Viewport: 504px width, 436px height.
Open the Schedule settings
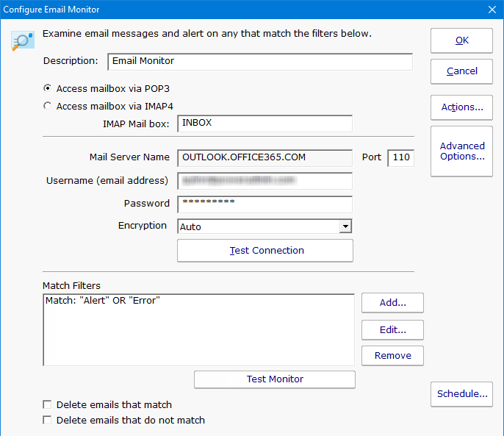click(x=461, y=394)
